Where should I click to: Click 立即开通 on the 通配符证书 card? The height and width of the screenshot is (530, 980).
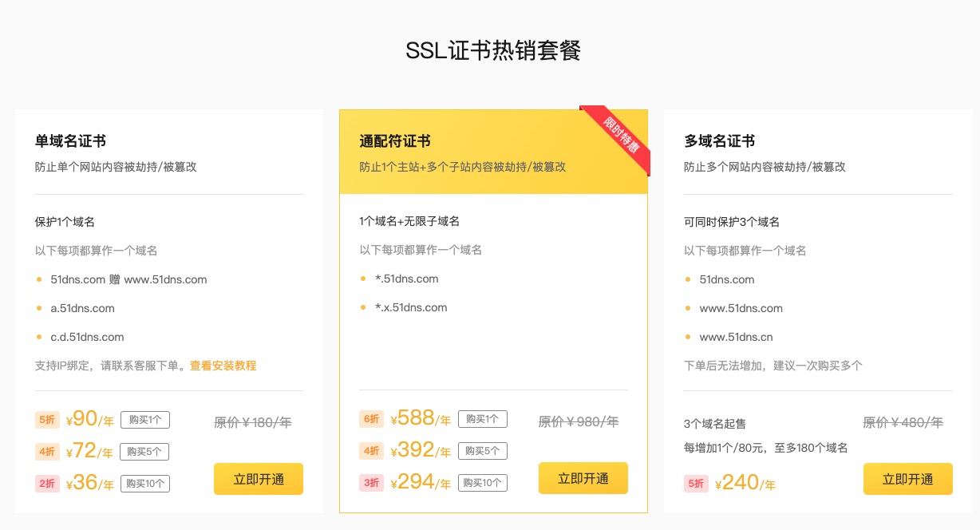click(583, 478)
